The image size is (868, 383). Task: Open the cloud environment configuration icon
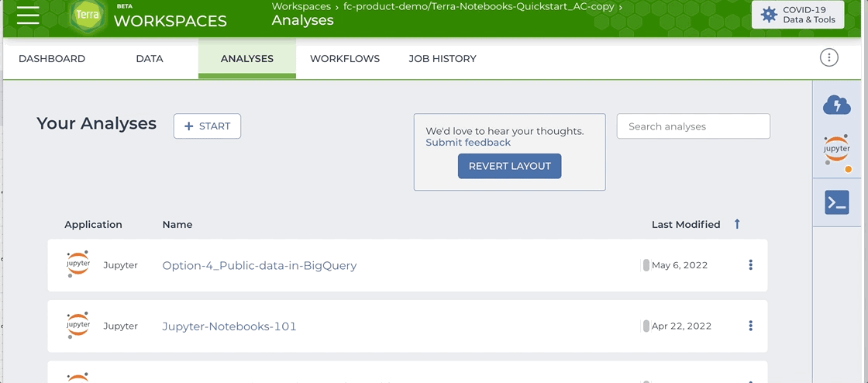(x=836, y=104)
